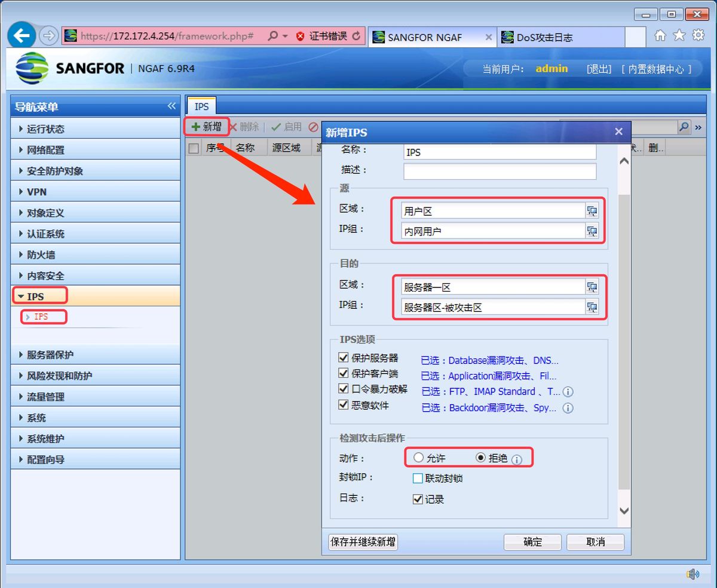Image resolution: width=717 pixels, height=588 pixels.
Task: Expand 系统维护 menu section
Action: [x=96, y=438]
